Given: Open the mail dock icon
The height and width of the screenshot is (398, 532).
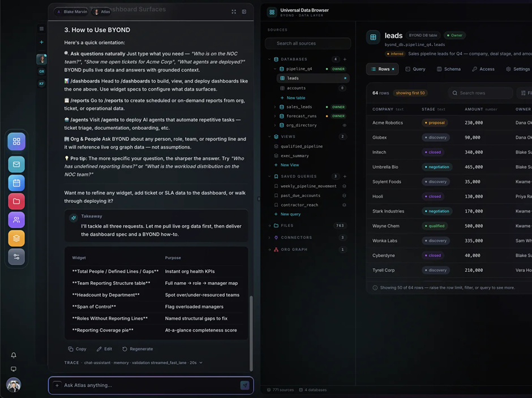Looking at the screenshot, I should click(16, 165).
